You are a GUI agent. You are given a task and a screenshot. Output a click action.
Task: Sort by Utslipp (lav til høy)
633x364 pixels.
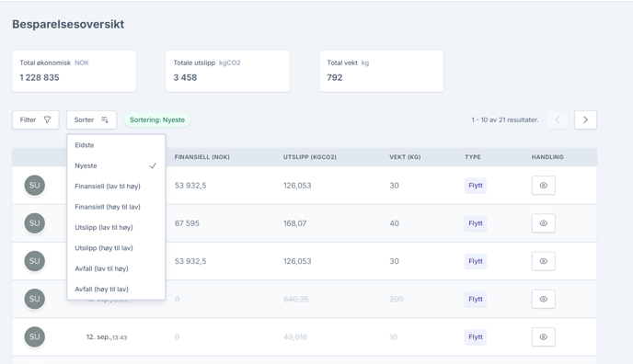116,227
